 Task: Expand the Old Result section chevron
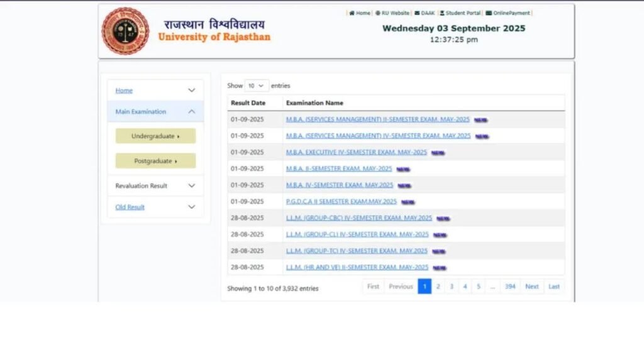point(191,207)
